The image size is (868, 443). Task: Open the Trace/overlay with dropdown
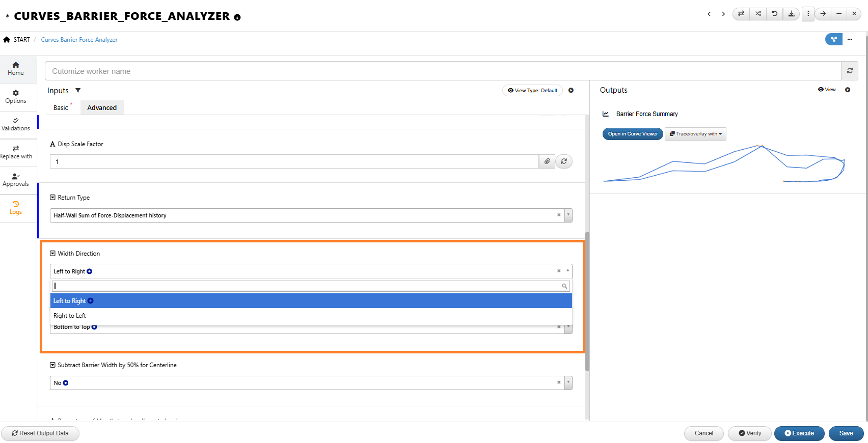[695, 134]
